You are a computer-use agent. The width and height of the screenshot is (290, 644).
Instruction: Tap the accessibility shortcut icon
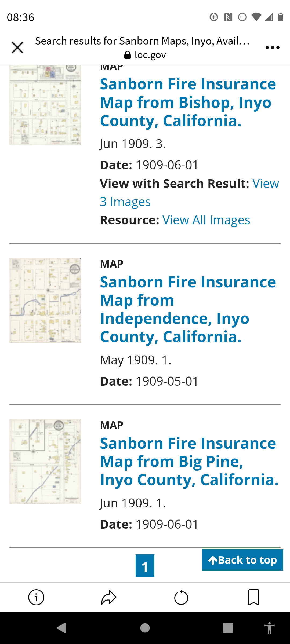click(269, 628)
